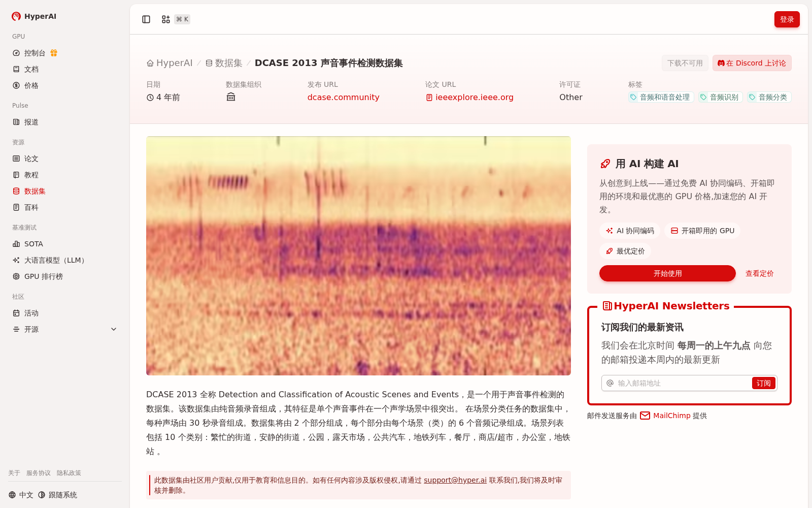812x508 pixels.
Task: Click the 服务协议 footer link
Action: [39, 473]
